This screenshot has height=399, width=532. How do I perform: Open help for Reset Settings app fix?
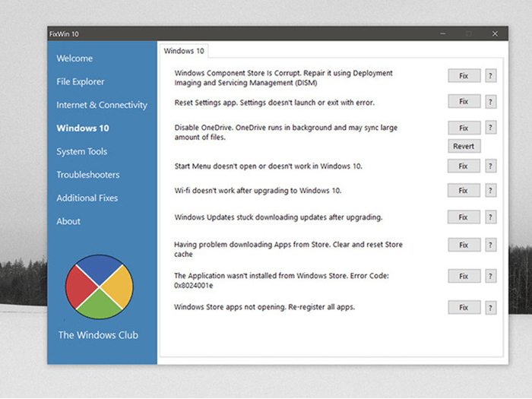pyautogui.click(x=491, y=101)
